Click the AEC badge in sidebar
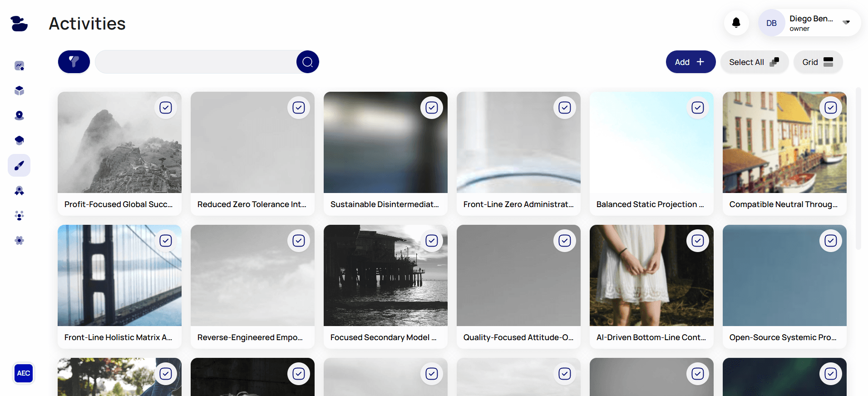The height and width of the screenshot is (396, 868). (24, 373)
